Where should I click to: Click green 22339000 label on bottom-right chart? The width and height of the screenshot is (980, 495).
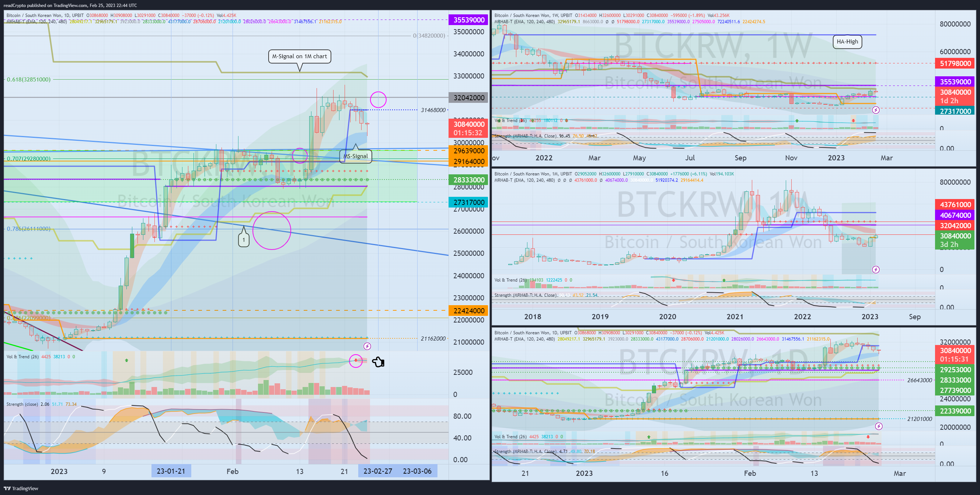[x=955, y=411]
